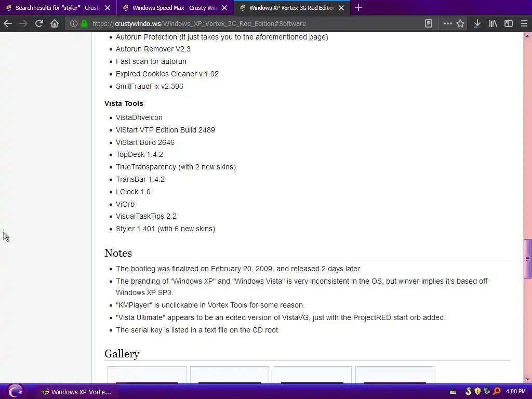Click "TransBar 1.4.2" list item
The image size is (532, 399).
click(140, 179)
